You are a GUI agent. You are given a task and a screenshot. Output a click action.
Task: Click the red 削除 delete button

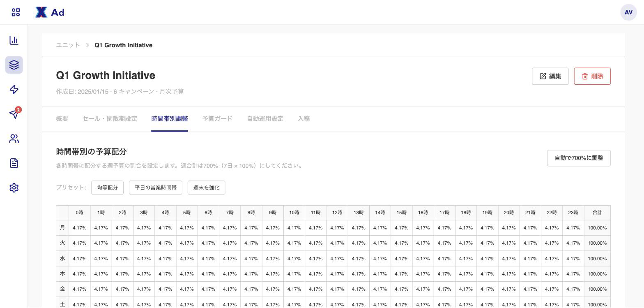coord(592,76)
